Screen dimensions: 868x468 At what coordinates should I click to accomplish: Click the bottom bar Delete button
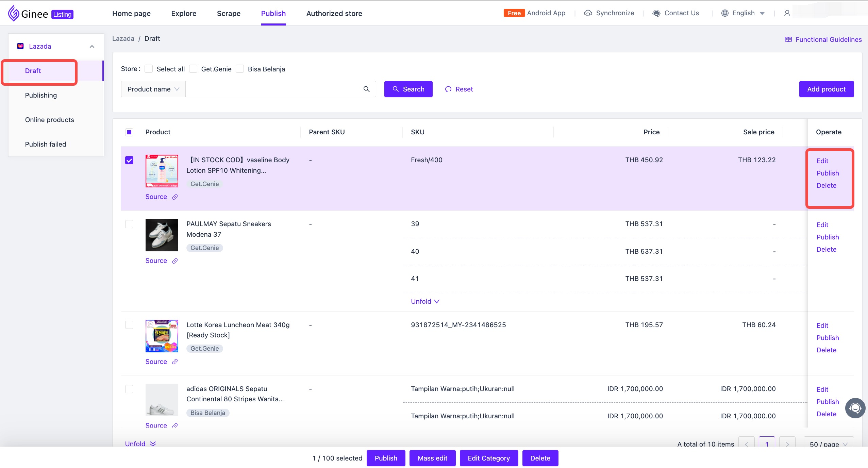[540, 458]
